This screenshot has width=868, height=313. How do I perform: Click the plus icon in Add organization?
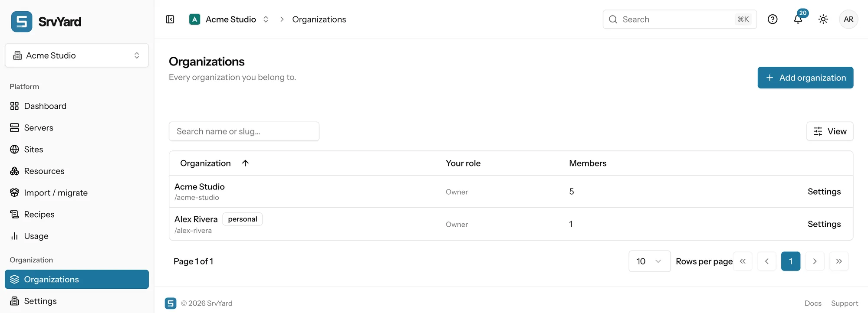pyautogui.click(x=769, y=78)
